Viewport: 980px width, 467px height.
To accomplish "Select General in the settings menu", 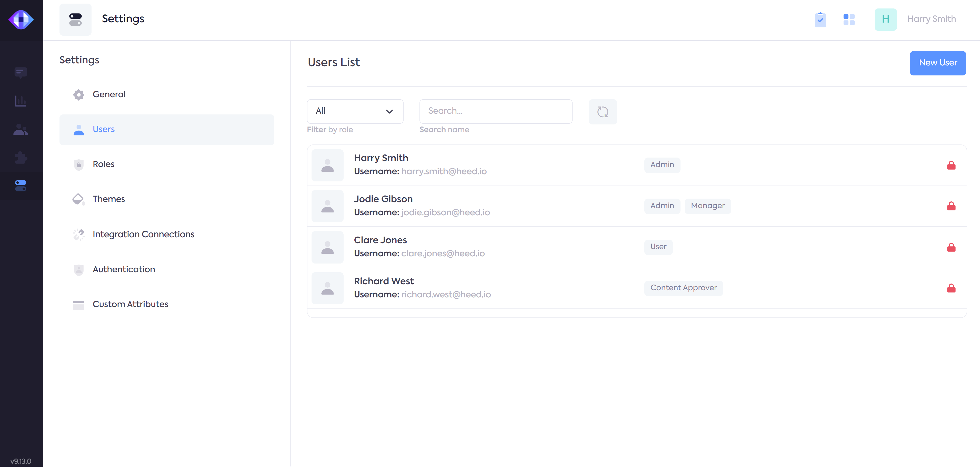I will click(x=109, y=94).
